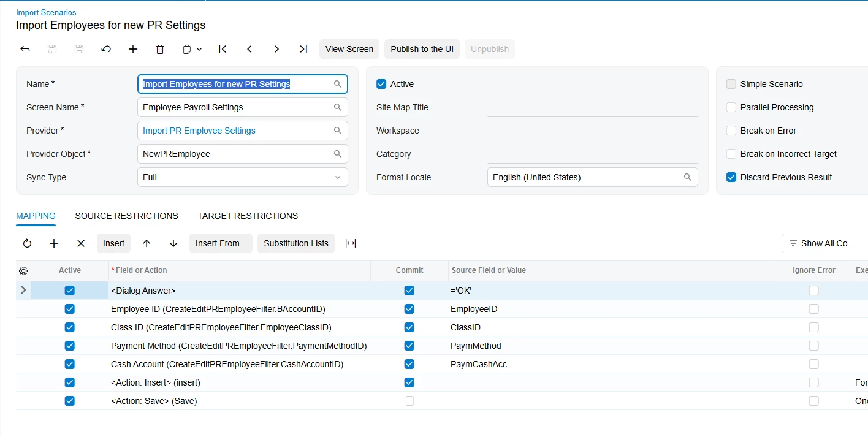
Task: Click Publish to the UI button
Action: pos(422,49)
